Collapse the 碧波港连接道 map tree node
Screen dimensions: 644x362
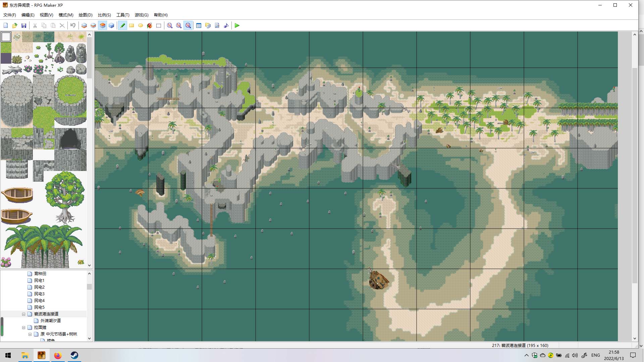[23, 314]
